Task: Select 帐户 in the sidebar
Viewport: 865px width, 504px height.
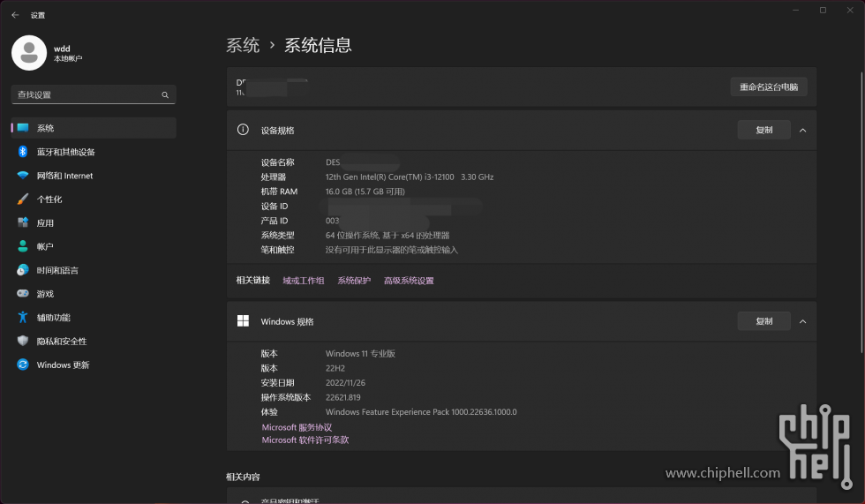Action: (94, 246)
